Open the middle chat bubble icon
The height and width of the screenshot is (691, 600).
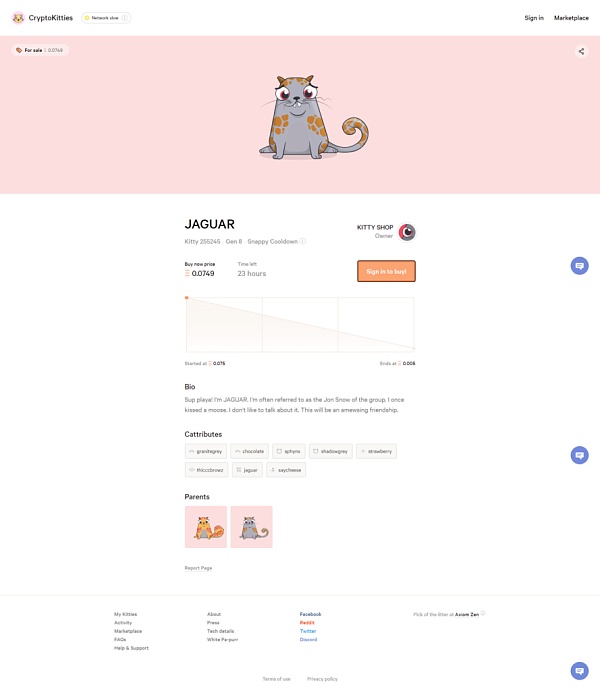click(x=579, y=455)
